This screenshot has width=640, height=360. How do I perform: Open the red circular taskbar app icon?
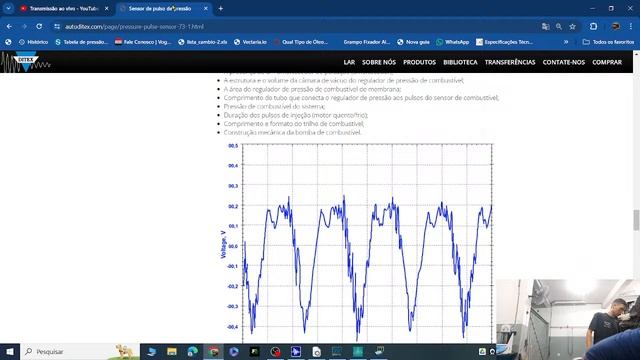[276, 351]
